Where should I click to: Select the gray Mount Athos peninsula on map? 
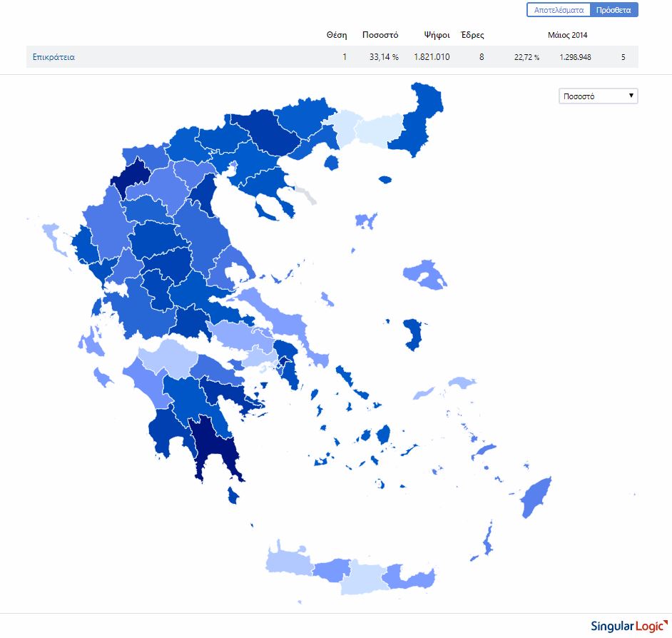pos(307,194)
